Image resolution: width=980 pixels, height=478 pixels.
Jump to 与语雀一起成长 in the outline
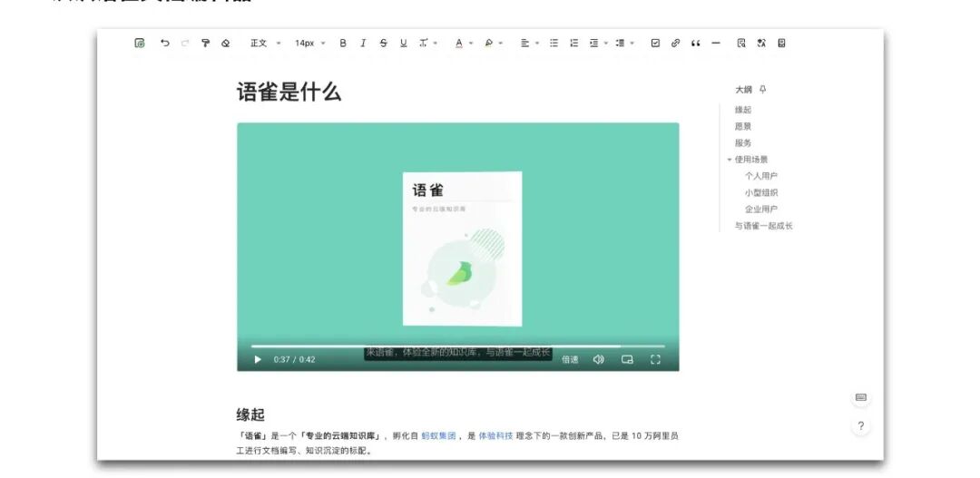point(763,226)
